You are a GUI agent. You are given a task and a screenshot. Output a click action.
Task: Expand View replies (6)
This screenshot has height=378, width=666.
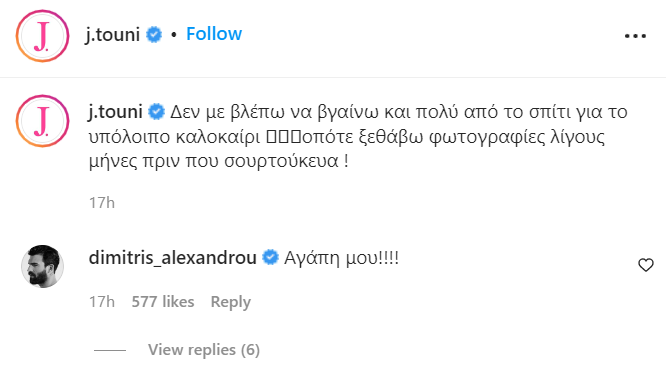[204, 350]
